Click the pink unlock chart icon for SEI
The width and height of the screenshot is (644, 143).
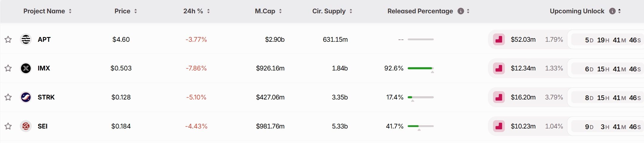(499, 126)
